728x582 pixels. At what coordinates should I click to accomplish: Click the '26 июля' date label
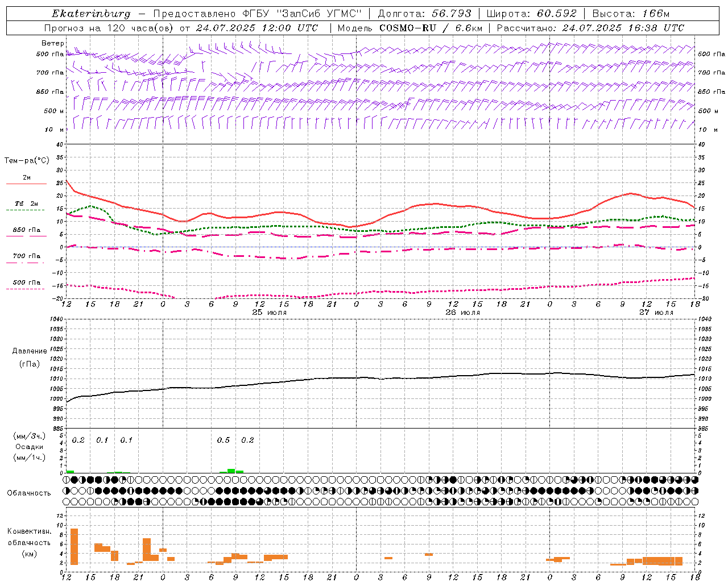(x=462, y=313)
